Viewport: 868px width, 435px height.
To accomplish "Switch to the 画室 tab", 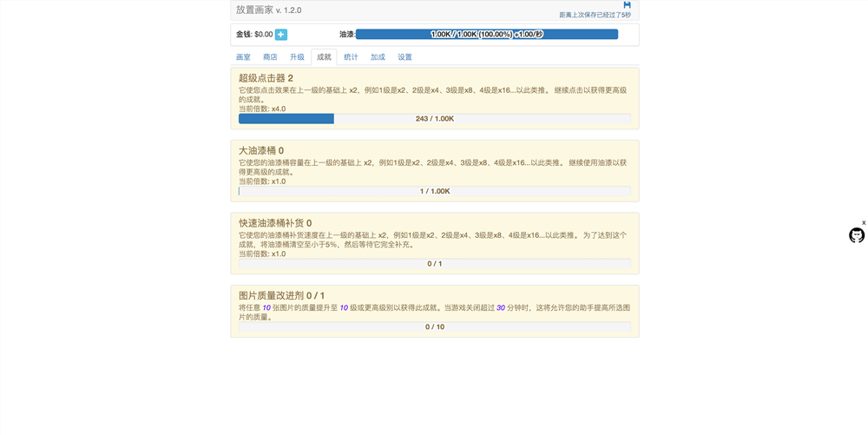I will [x=243, y=57].
